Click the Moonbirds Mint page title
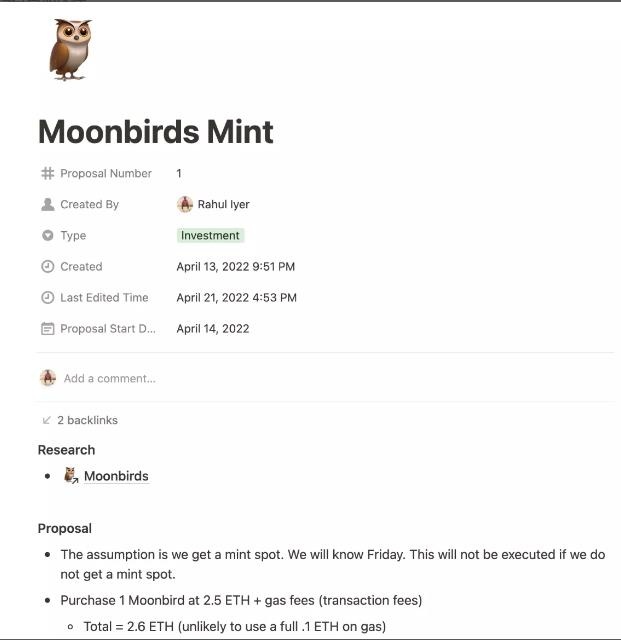The width and height of the screenshot is (621, 640). click(155, 132)
